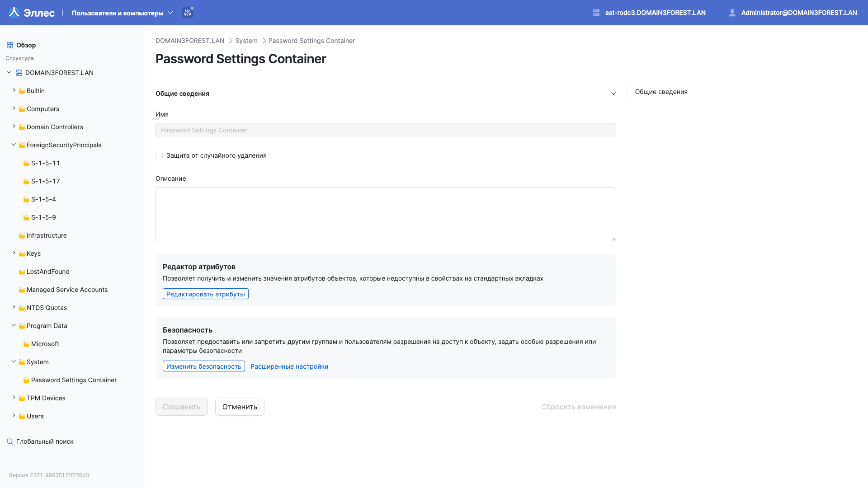The width and height of the screenshot is (868, 488).
Task: Expand the Builtin tree node
Action: tap(14, 90)
